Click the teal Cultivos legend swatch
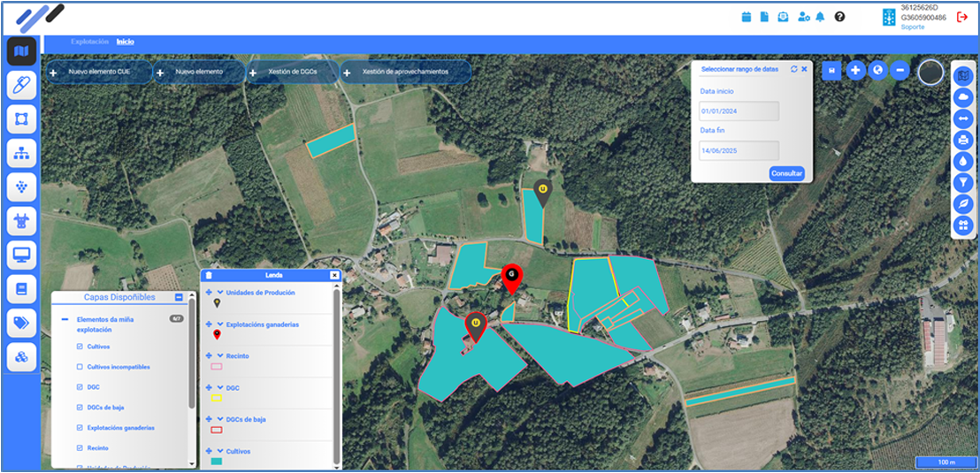 pos(217,462)
